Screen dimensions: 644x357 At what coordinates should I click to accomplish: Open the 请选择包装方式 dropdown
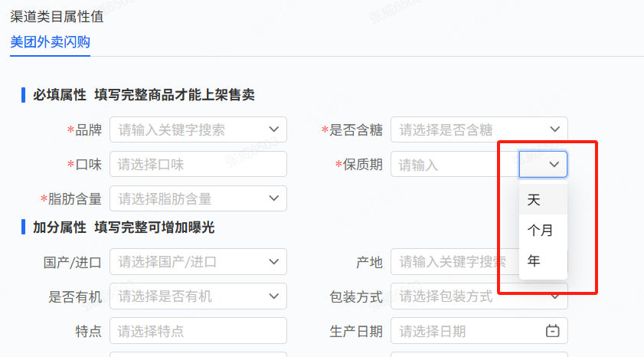(479, 296)
